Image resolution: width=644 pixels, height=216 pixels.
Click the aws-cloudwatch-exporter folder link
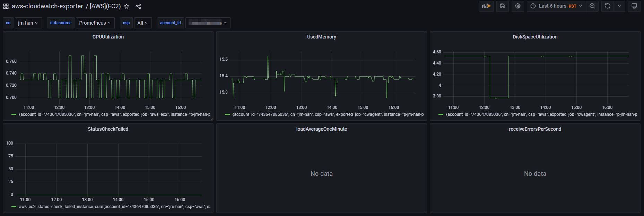point(47,6)
